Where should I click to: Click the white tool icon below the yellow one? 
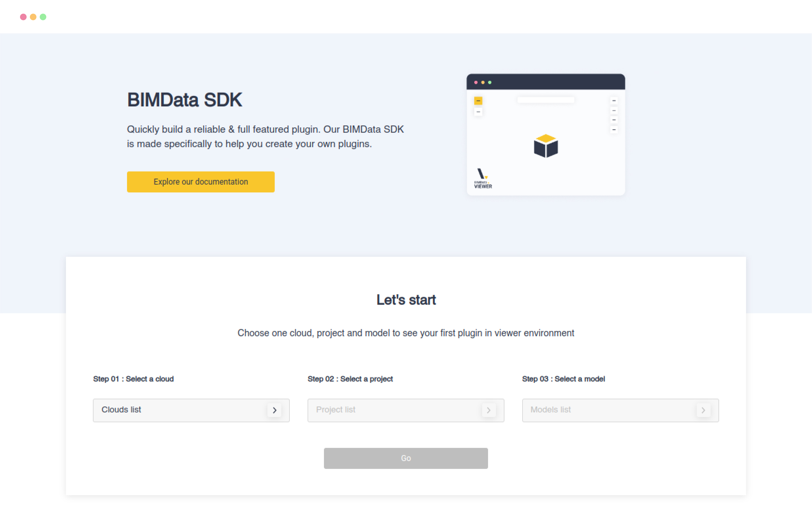[478, 112]
